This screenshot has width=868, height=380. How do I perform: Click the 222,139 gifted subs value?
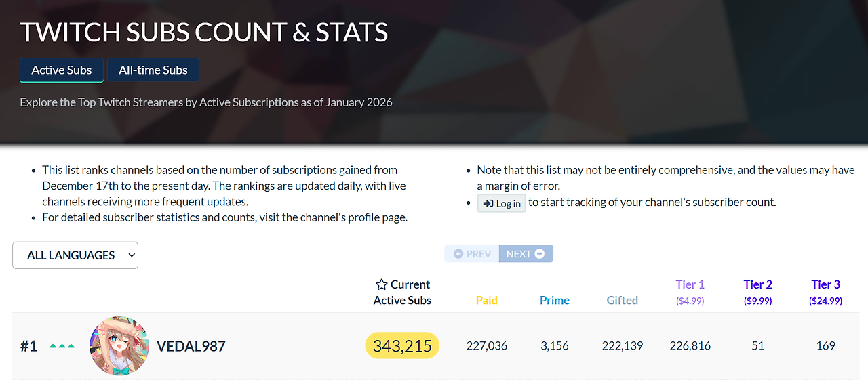tap(623, 346)
